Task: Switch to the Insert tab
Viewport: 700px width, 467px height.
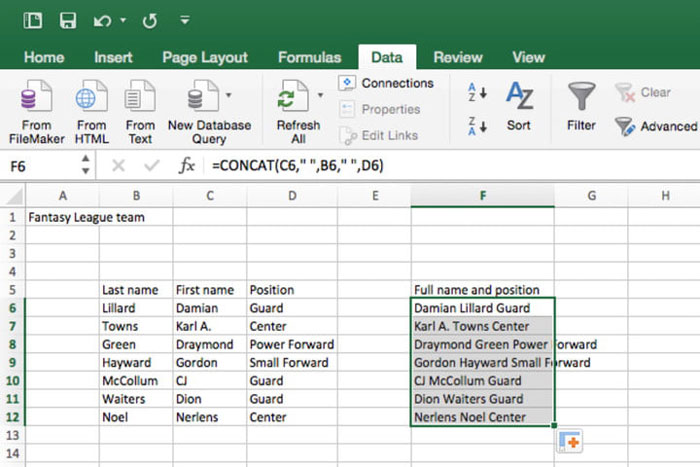Action: click(113, 57)
